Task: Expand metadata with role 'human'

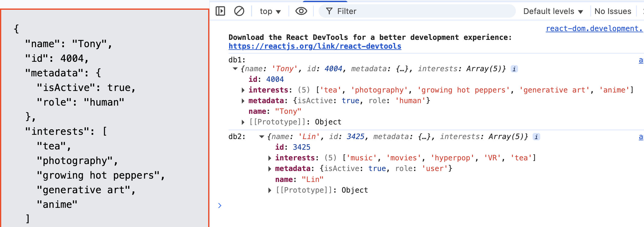Action: (243, 101)
